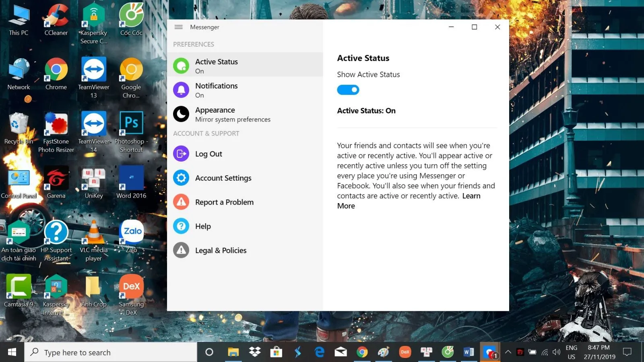This screenshot has width=644, height=362.
Task: Open Word from taskbar
Action: (469, 352)
